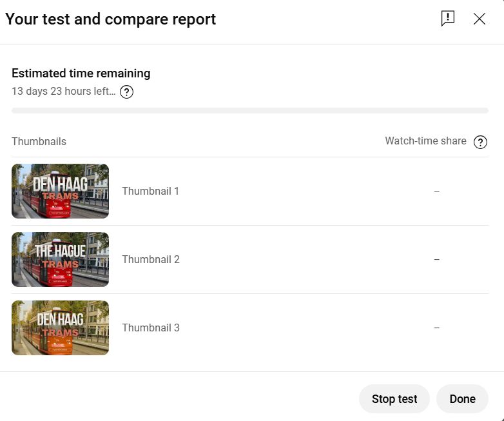Click the Thumbnail 2 watch-time dash value

pyautogui.click(x=436, y=259)
